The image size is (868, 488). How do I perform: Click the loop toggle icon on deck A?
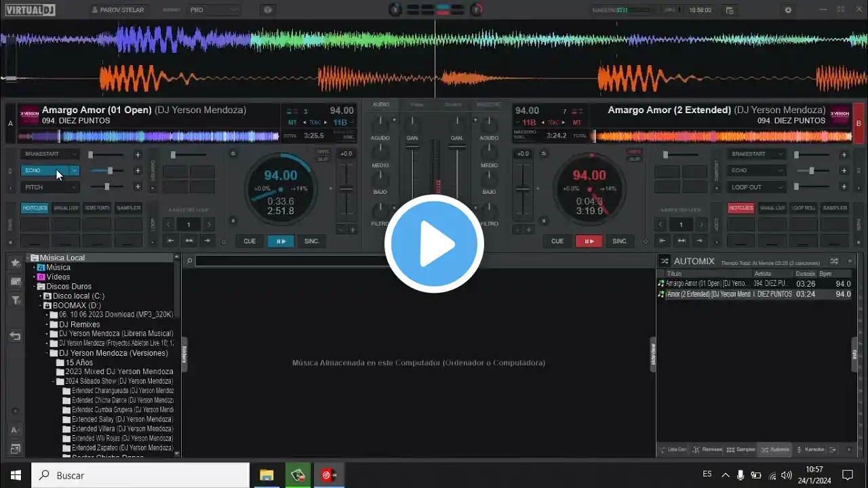coord(189,241)
